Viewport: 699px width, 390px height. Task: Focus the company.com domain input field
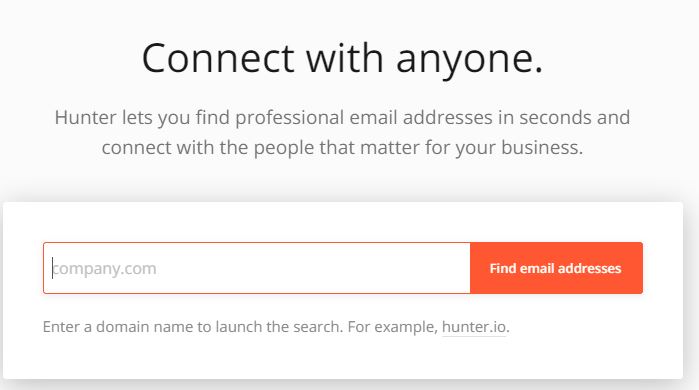[257, 268]
